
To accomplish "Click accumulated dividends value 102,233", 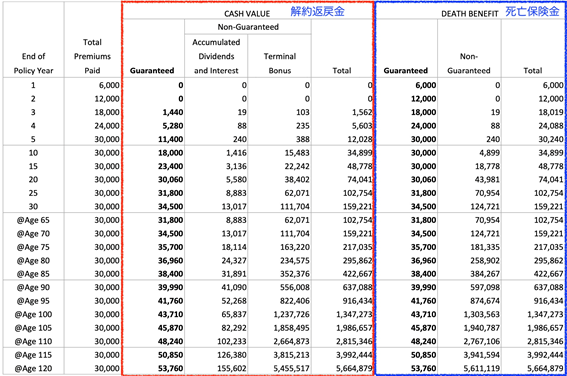I will click(232, 342).
